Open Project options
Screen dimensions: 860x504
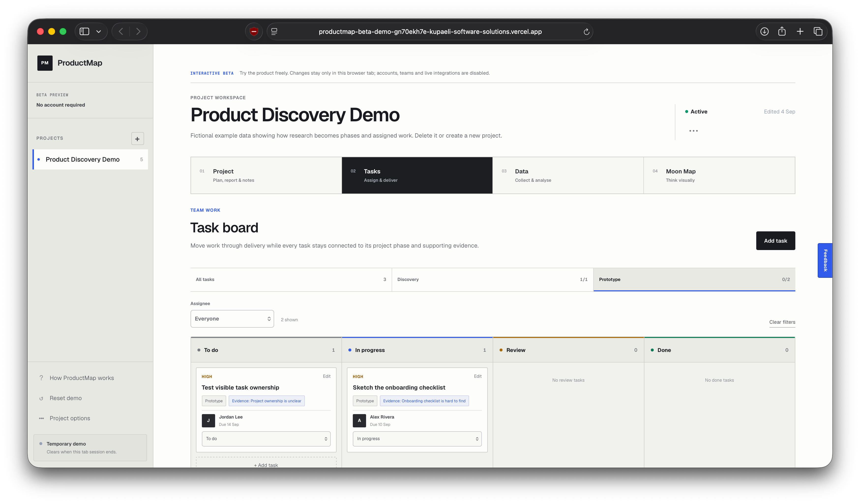click(70, 418)
